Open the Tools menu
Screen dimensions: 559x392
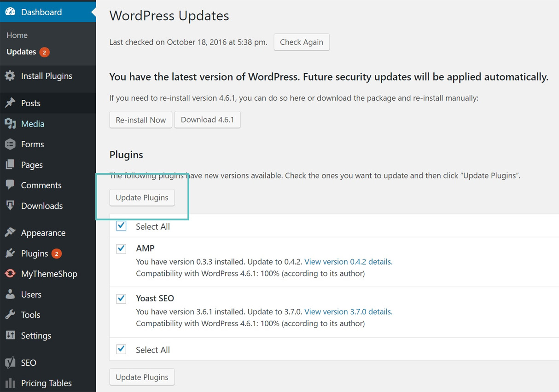coord(48,315)
